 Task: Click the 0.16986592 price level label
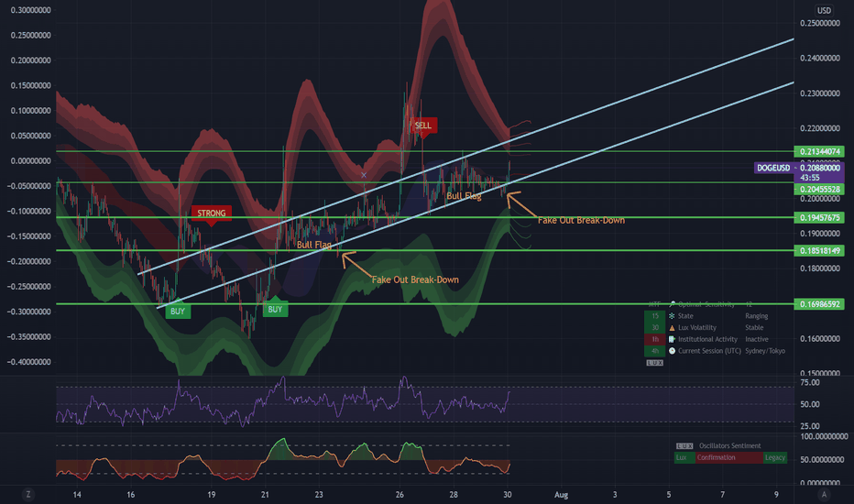tap(819, 304)
